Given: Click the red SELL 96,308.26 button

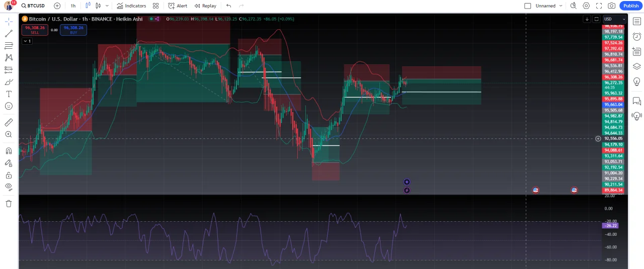Looking at the screenshot, I should [x=35, y=30].
